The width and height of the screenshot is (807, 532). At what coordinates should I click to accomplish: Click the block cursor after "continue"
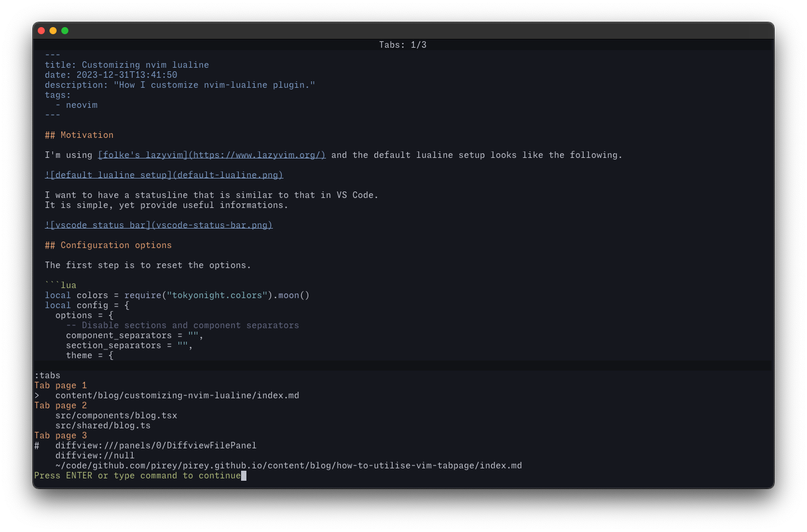[x=243, y=475]
